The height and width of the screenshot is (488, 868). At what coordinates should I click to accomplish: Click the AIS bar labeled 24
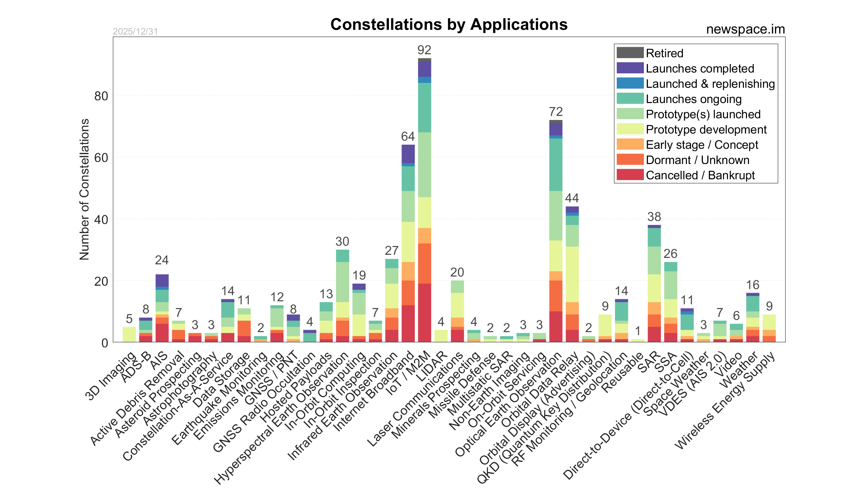[x=162, y=308]
